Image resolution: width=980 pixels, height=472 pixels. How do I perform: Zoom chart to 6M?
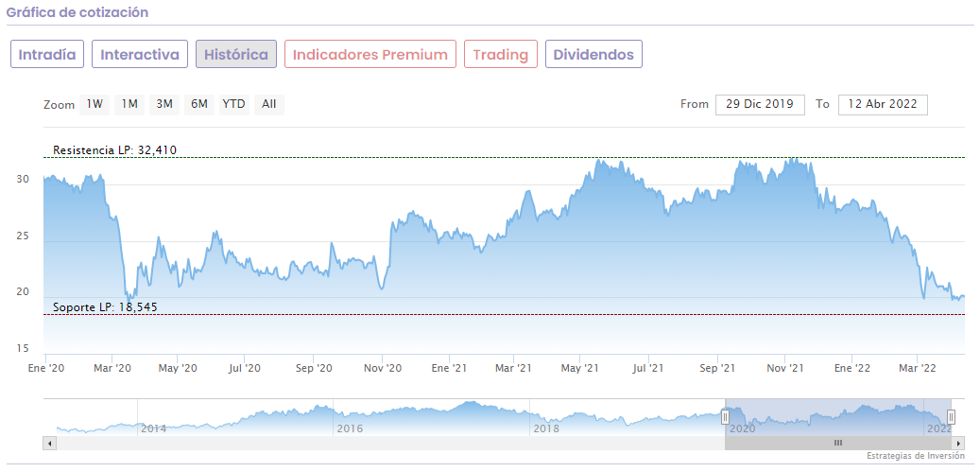coord(198,104)
